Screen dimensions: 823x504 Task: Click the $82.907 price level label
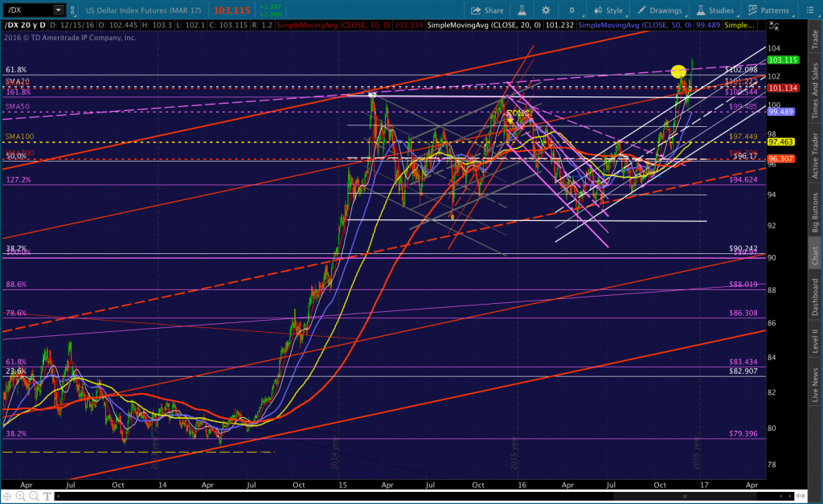click(743, 371)
